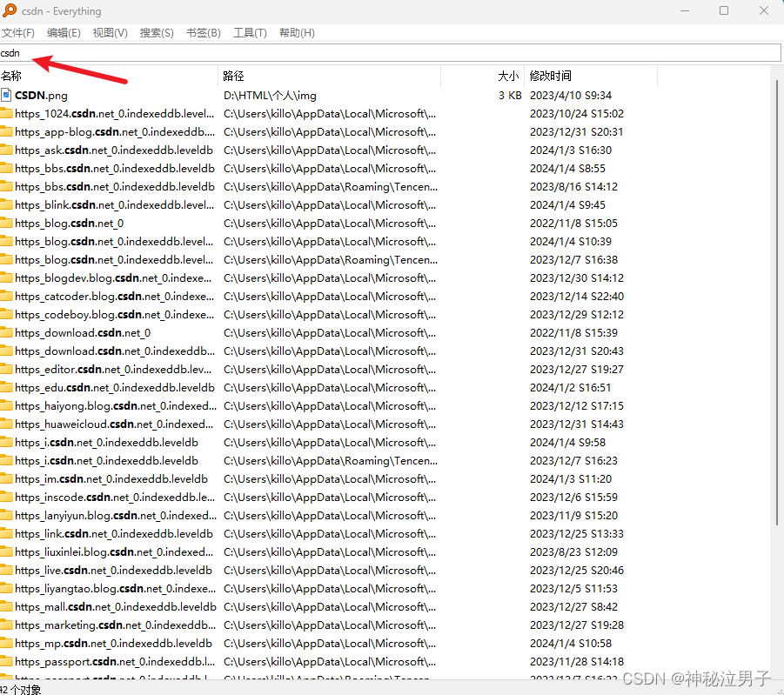Select https_blog.csdn.net row dated 2024/1/4 S10:39
This screenshot has height=695, width=784.
(x=329, y=241)
